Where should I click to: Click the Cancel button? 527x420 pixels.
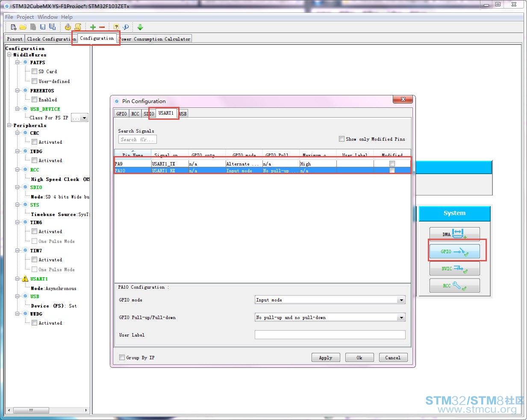(x=393, y=358)
